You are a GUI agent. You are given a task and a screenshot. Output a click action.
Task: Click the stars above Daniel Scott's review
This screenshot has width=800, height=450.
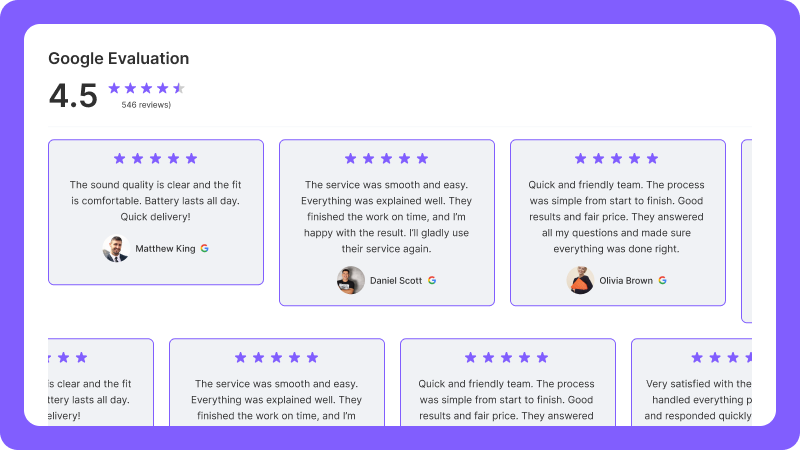click(387, 158)
